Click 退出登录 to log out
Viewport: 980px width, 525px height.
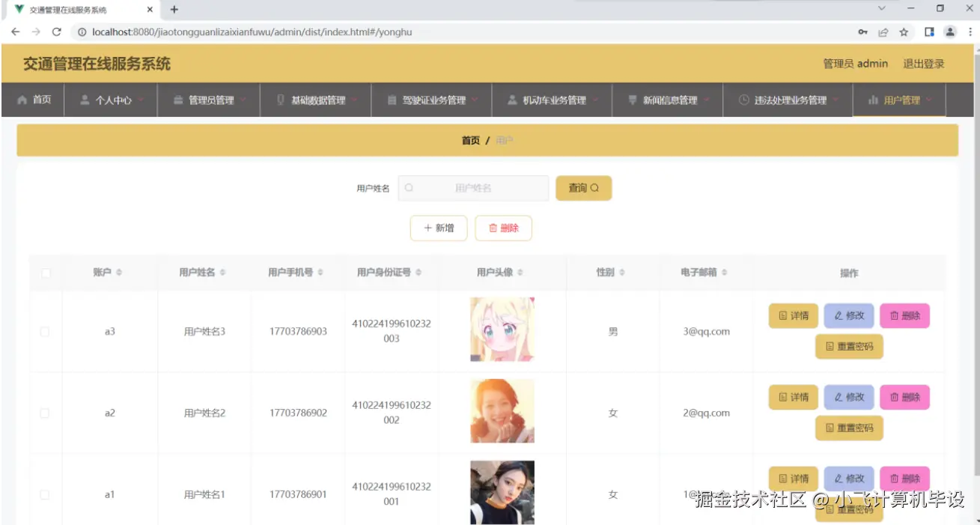click(x=924, y=64)
